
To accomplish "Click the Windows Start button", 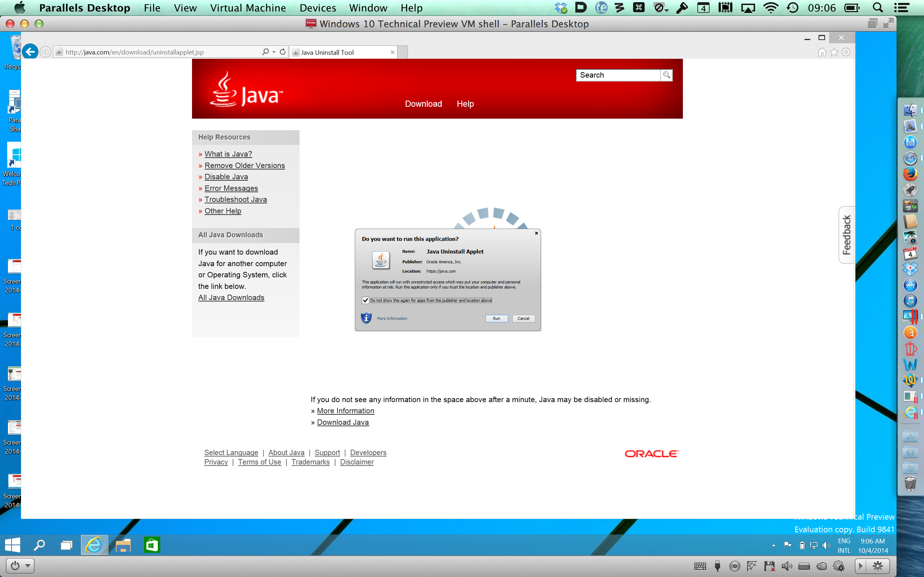I will [13, 545].
